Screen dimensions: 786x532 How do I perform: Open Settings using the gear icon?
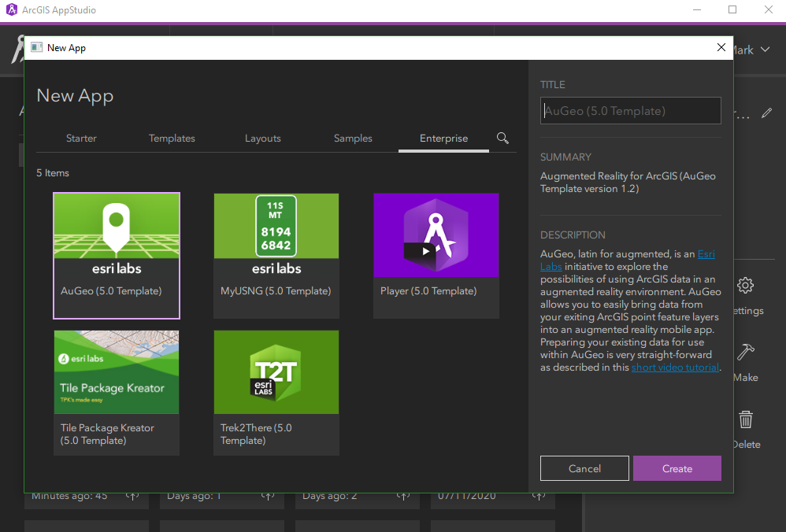[745, 286]
